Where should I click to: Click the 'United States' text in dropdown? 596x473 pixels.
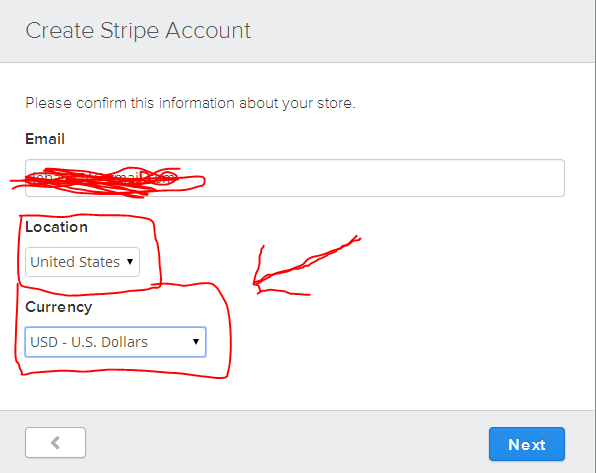(x=75, y=262)
